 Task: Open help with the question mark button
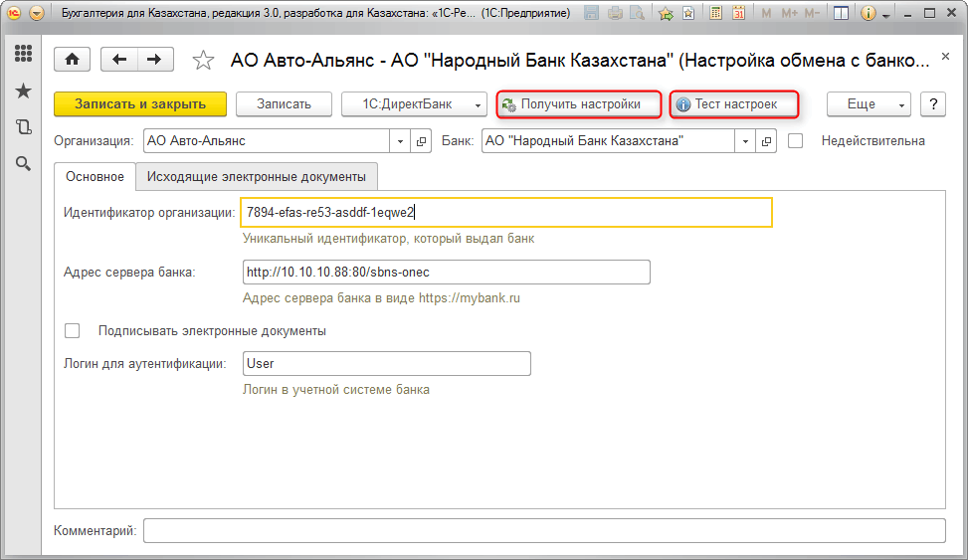point(932,104)
